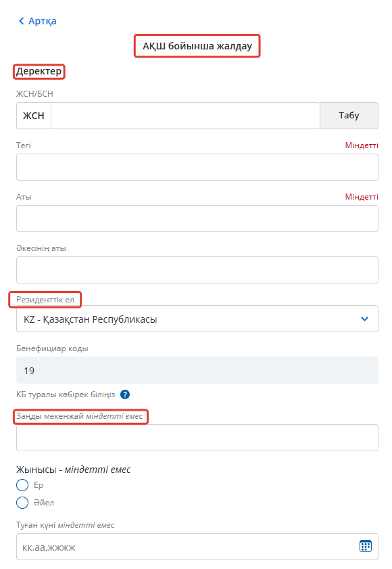Expand the Резиденттік ел dropdown arrow

point(364,319)
